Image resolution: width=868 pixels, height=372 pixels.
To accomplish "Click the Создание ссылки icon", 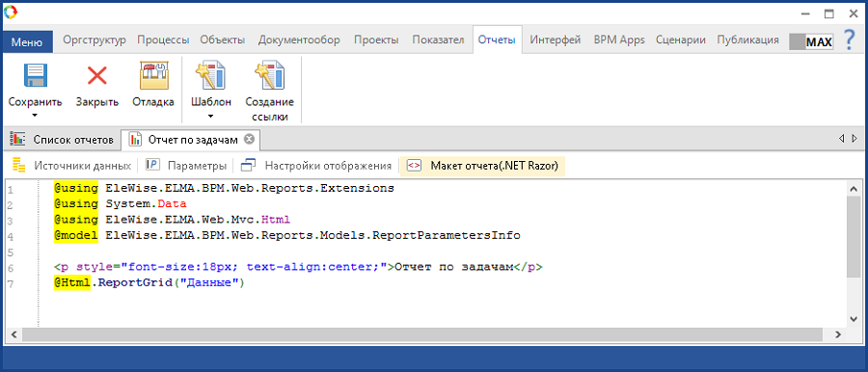I will tap(270, 75).
